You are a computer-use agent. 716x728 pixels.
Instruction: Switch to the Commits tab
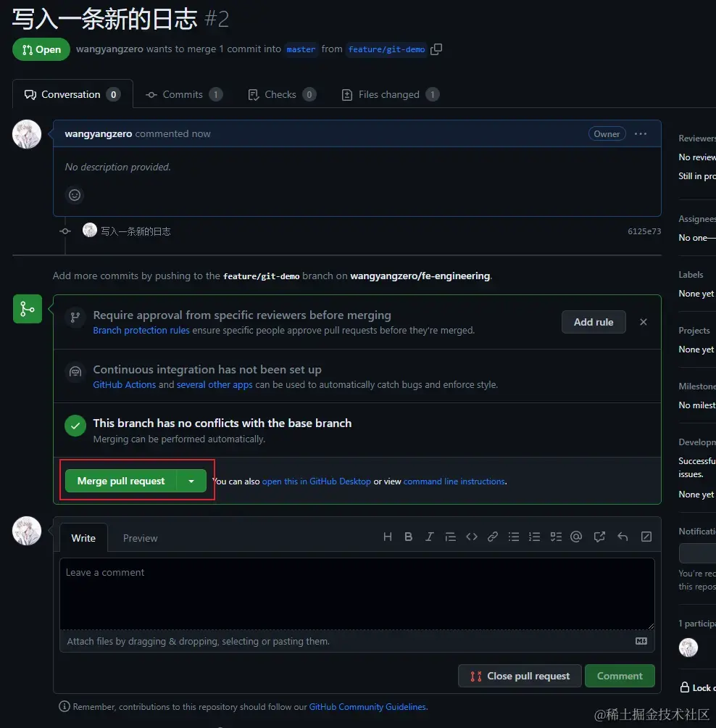[x=184, y=94]
